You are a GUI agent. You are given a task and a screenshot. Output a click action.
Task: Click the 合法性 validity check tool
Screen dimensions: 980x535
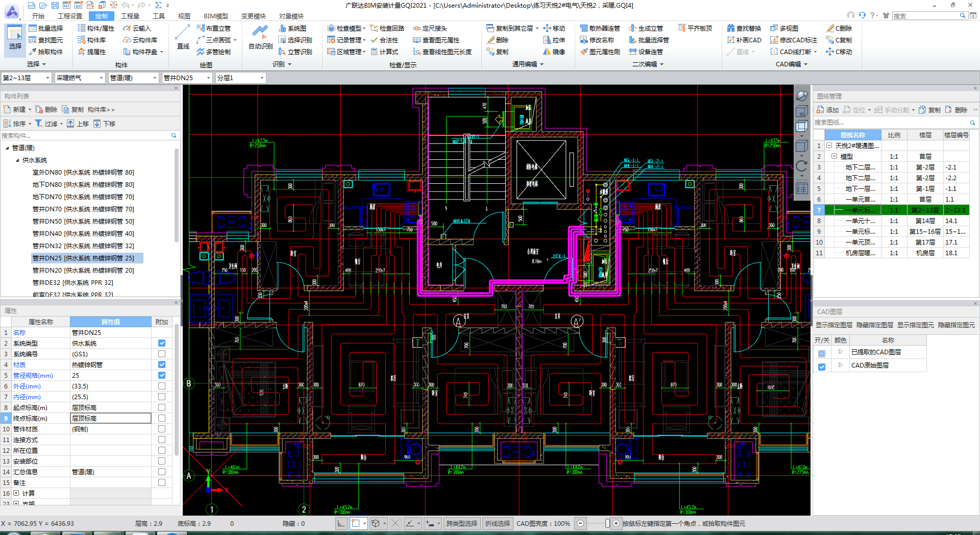(384, 40)
